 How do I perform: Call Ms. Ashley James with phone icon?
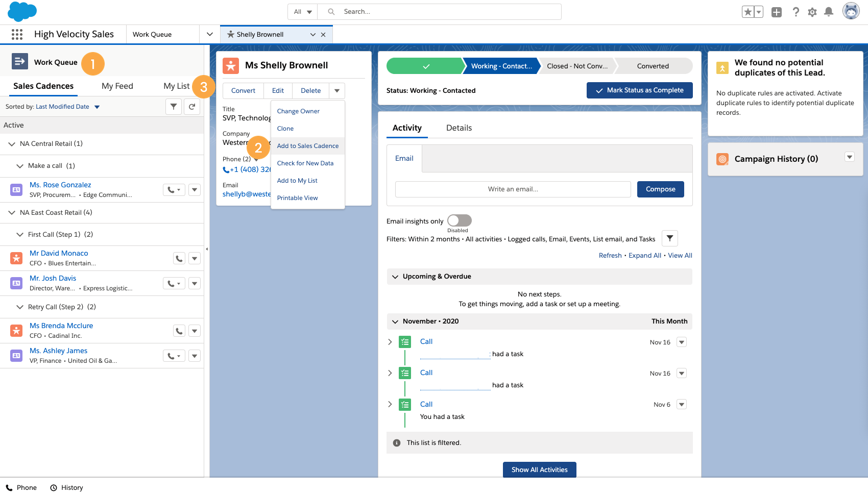point(174,356)
